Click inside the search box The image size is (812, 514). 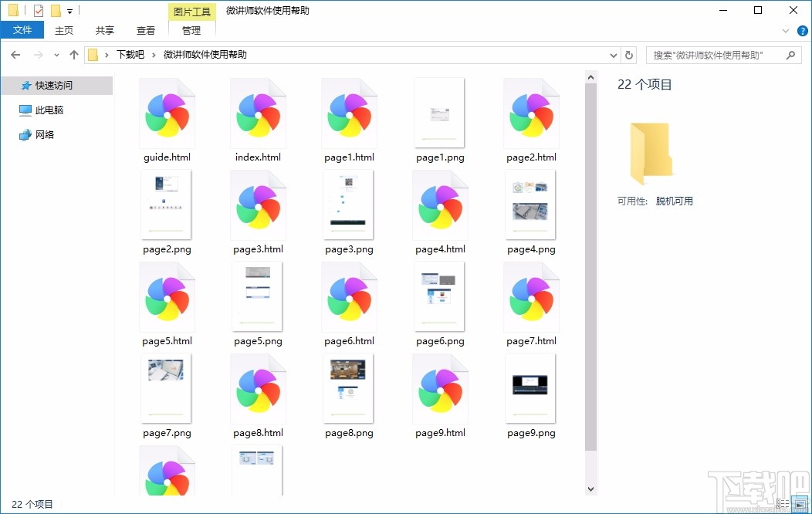tap(710, 54)
